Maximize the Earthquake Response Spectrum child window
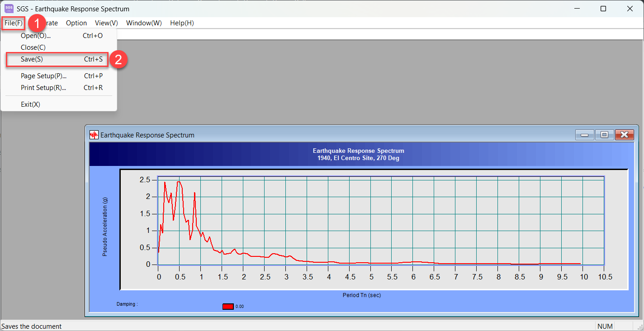Image resolution: width=644 pixels, height=331 pixels. [x=604, y=135]
